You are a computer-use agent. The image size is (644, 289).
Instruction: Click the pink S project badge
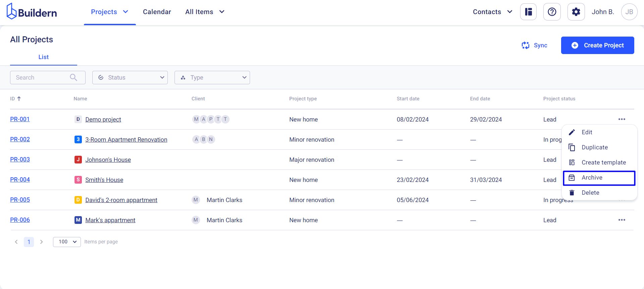point(78,180)
